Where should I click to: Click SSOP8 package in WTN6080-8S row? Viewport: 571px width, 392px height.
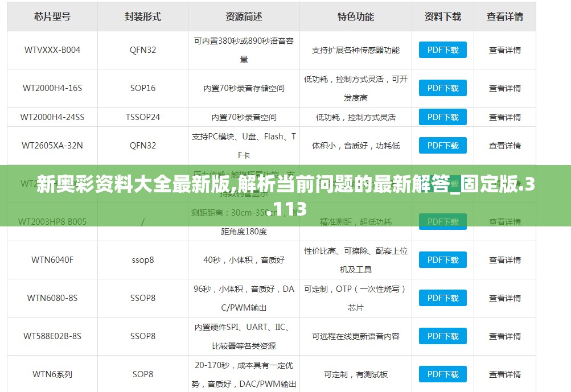[143, 298]
